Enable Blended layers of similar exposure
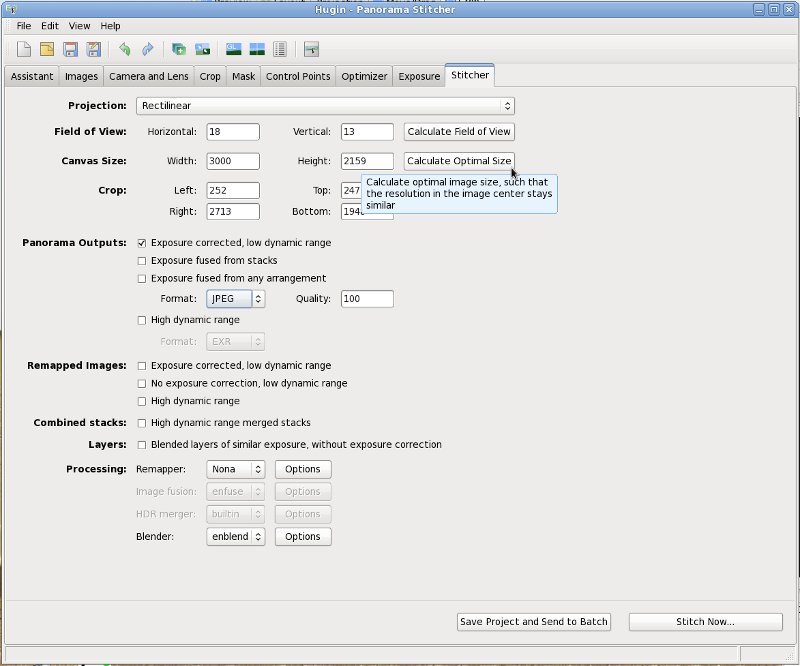The image size is (800, 666). [x=142, y=445]
